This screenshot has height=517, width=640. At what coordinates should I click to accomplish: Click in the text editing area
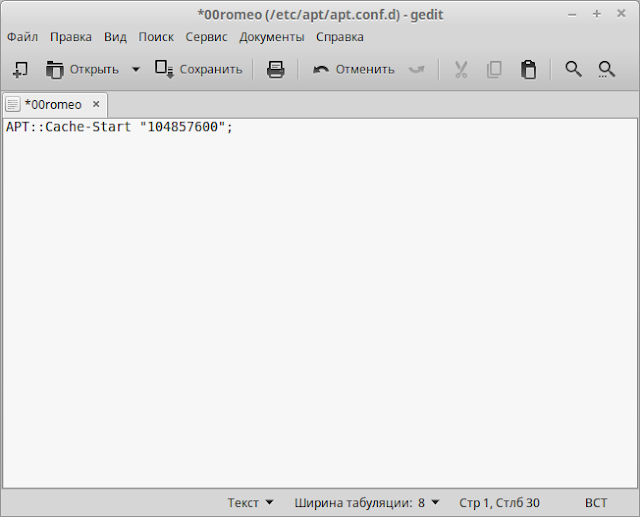click(320, 303)
